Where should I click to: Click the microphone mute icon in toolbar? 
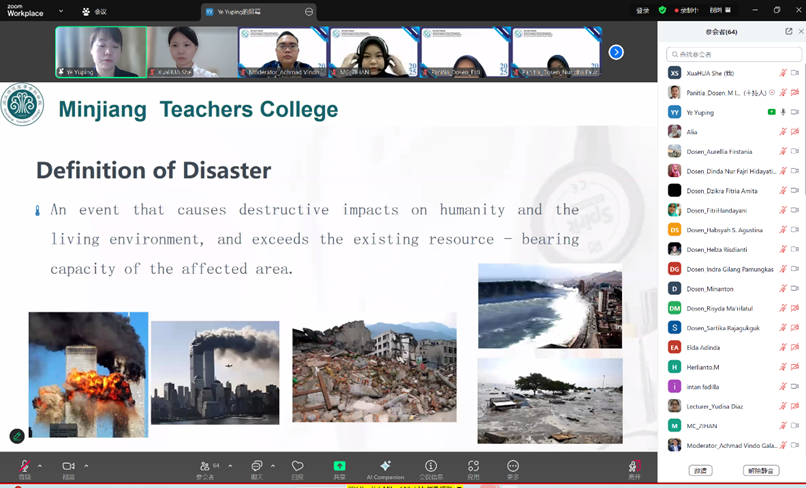point(24,466)
